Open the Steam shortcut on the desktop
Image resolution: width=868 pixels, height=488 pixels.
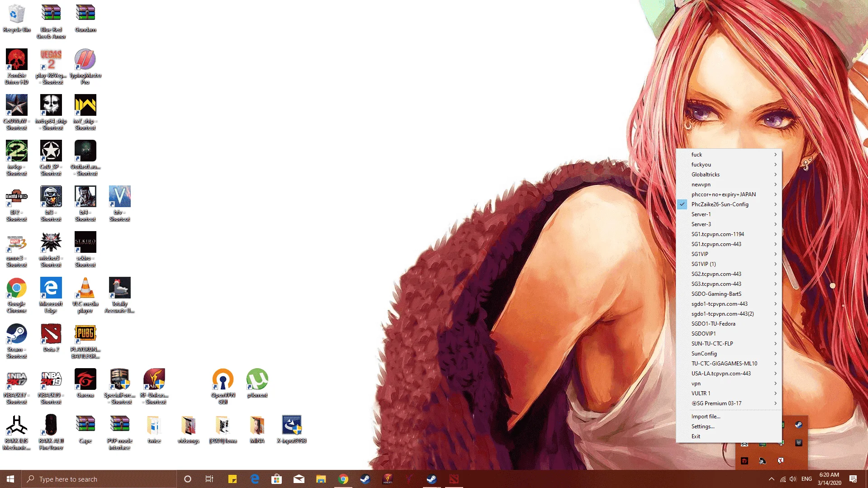tap(17, 340)
